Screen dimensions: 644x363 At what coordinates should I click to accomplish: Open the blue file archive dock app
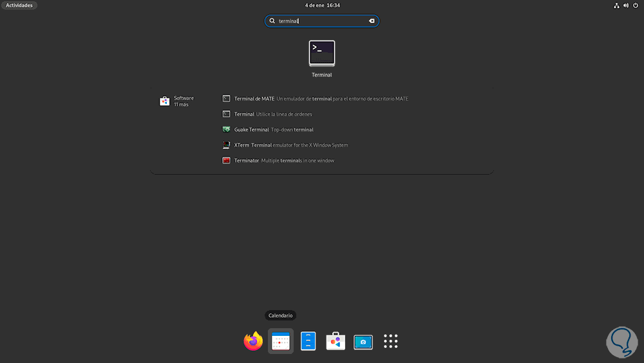pyautogui.click(x=308, y=341)
